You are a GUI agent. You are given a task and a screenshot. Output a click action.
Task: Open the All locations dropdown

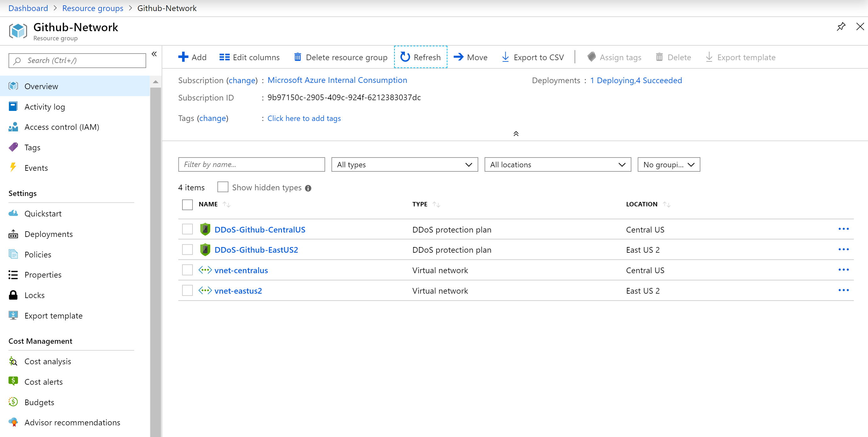pyautogui.click(x=558, y=164)
